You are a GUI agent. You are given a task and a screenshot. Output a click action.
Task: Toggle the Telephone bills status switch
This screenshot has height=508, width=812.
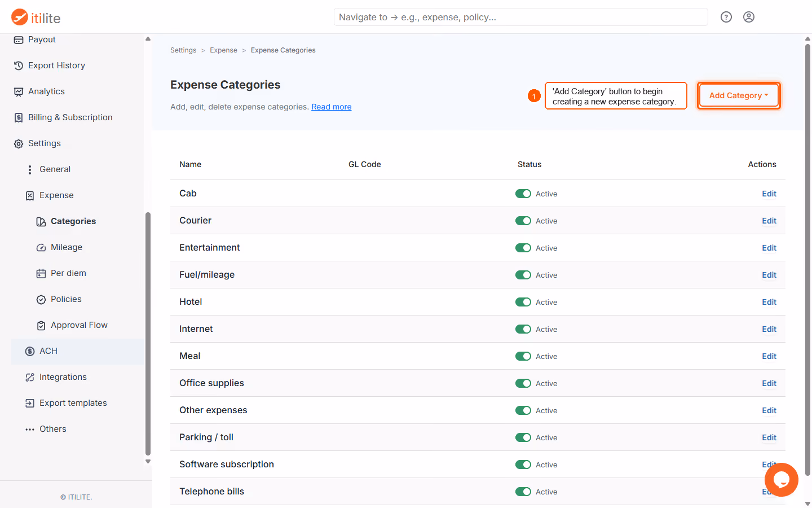click(x=523, y=492)
